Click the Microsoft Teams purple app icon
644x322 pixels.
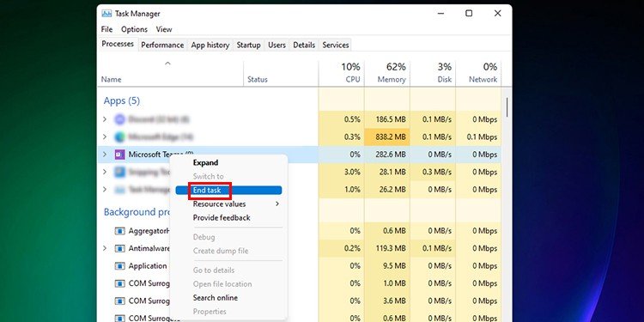coord(119,155)
